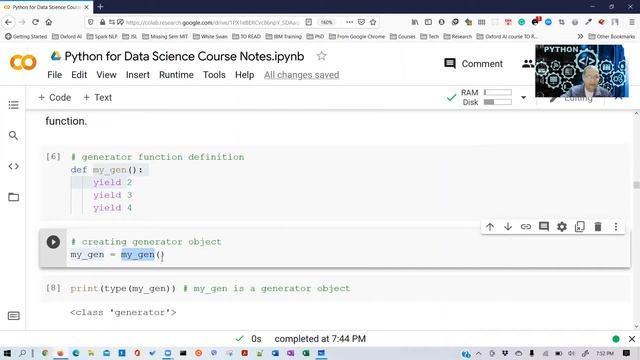This screenshot has height=360, width=640.
Task: Add a comment to the selected cell
Action: click(x=544, y=227)
